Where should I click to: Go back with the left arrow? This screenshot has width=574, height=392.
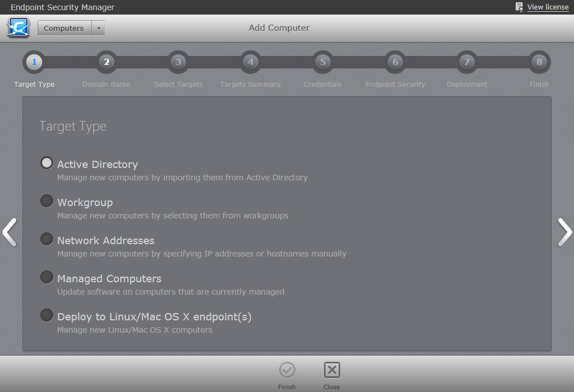(10, 232)
